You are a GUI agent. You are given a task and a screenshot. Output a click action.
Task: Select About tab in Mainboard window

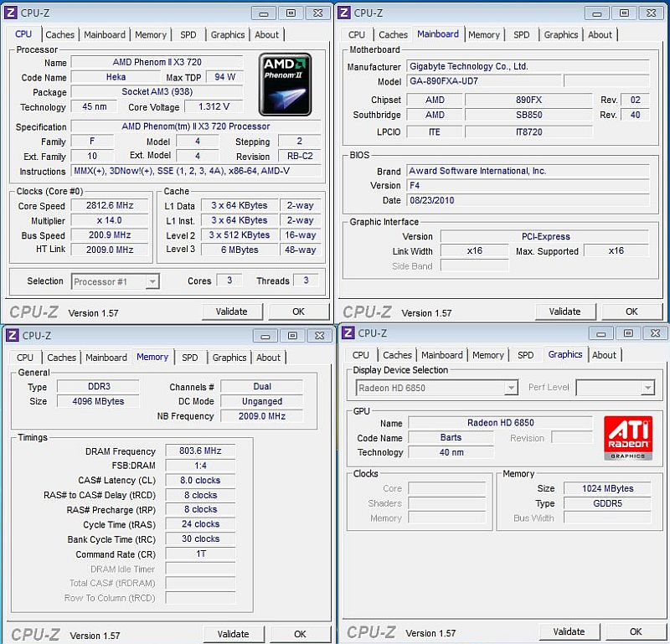(600, 34)
